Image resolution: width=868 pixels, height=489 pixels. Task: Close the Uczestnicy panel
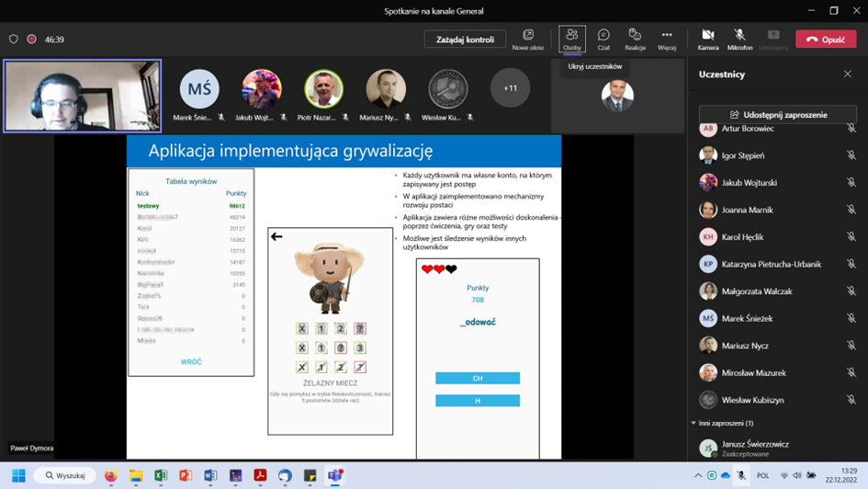click(x=847, y=74)
